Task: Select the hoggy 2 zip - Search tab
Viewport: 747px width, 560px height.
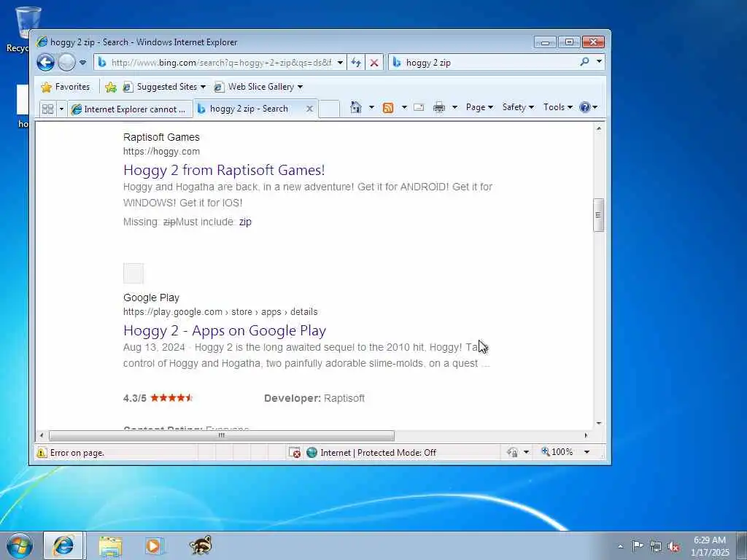Action: click(x=249, y=109)
